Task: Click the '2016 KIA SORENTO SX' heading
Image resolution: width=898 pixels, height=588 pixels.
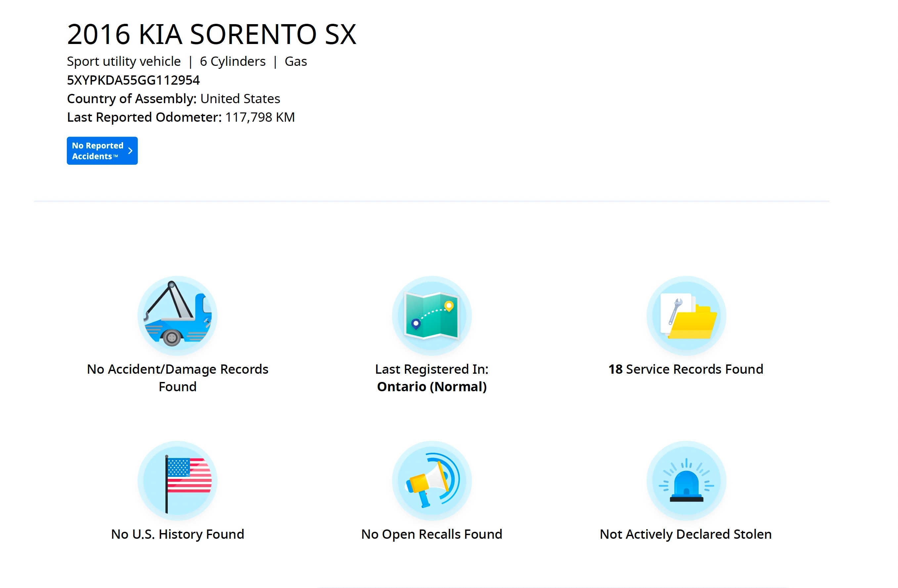Action: [x=212, y=34]
